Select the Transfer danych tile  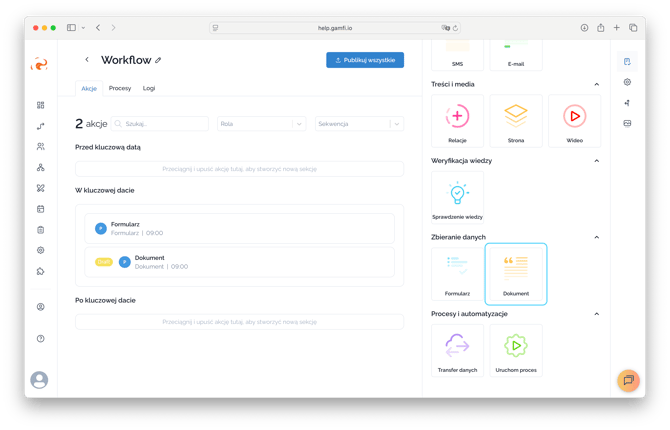pos(457,351)
